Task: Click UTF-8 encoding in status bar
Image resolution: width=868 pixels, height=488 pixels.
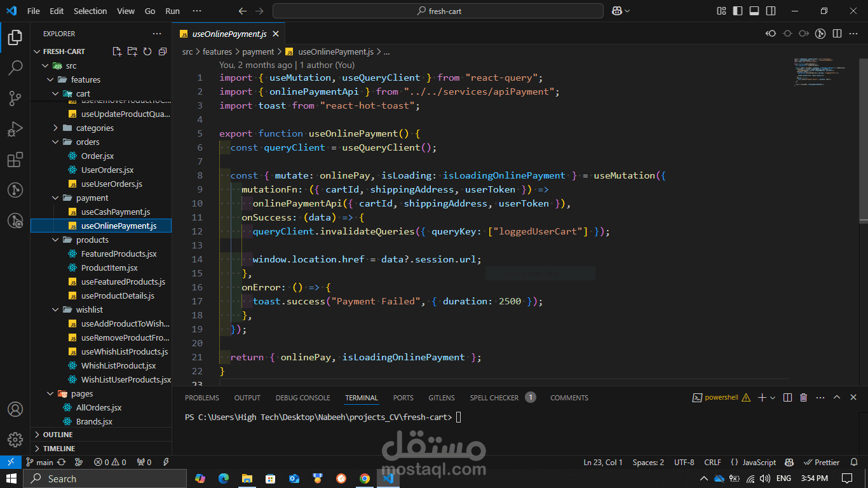Action: pyautogui.click(x=684, y=463)
